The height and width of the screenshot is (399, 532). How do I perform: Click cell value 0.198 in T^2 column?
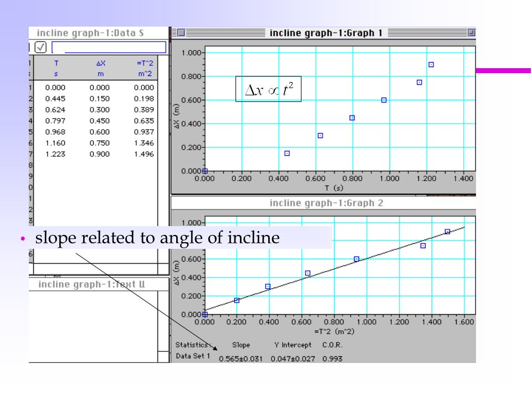click(x=144, y=99)
